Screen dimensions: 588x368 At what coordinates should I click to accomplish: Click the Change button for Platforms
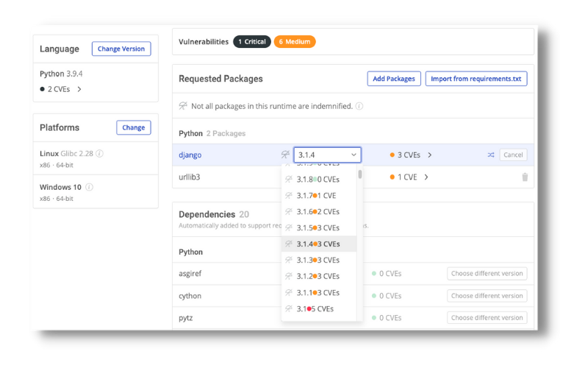[134, 127]
